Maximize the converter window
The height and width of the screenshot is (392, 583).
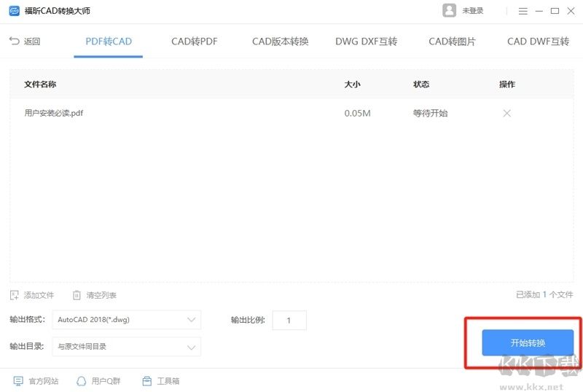point(555,11)
